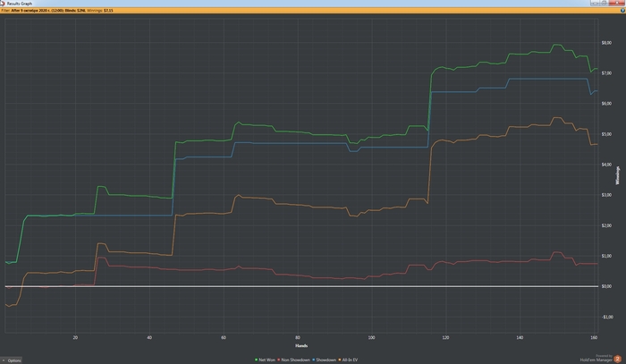Viewport: 626px width, 364px height.
Task: Click the '100' x-axis label
Action: [371, 337]
